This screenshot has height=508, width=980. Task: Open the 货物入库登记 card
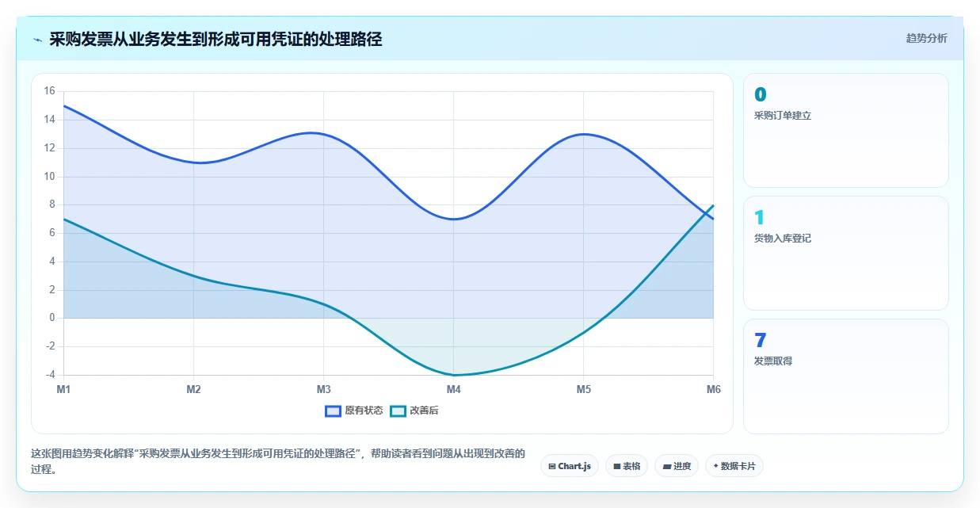click(x=845, y=253)
